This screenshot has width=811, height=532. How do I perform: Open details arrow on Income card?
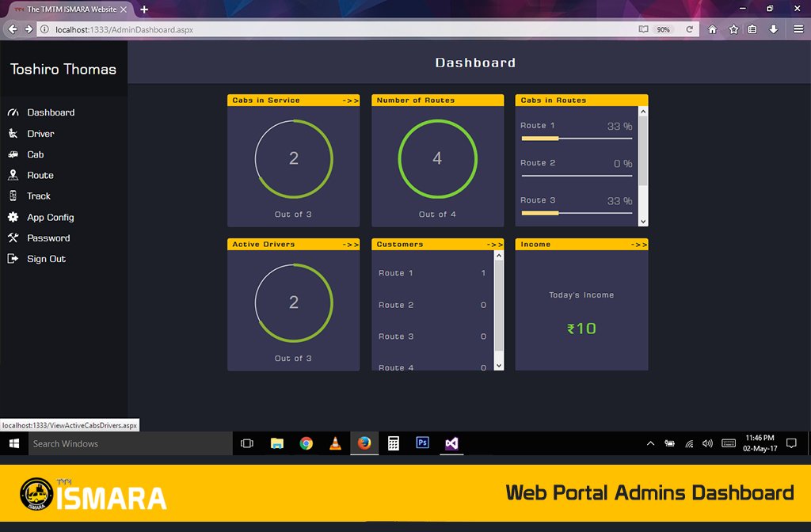pos(639,245)
